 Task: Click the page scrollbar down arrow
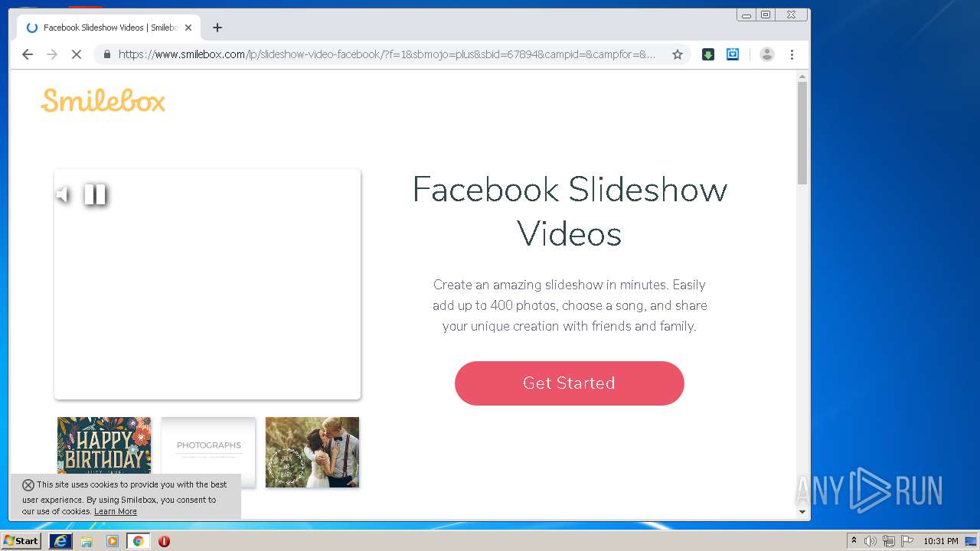point(802,512)
